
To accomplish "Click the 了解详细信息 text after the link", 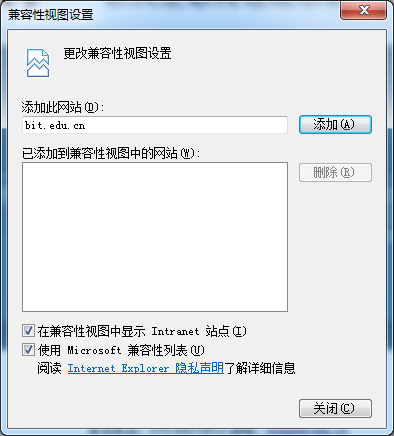I will (x=260, y=368).
